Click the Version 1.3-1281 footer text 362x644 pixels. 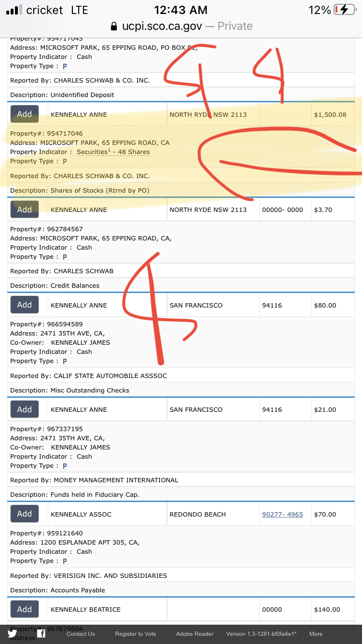tap(262, 634)
